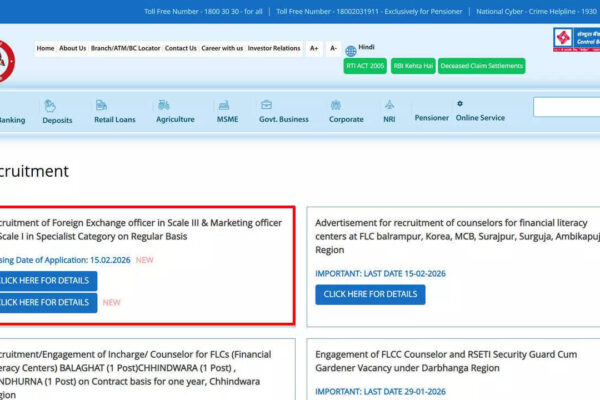Viewport: 600px width, 400px height.
Task: Click the pensioner toll free number text
Action: (x=369, y=11)
